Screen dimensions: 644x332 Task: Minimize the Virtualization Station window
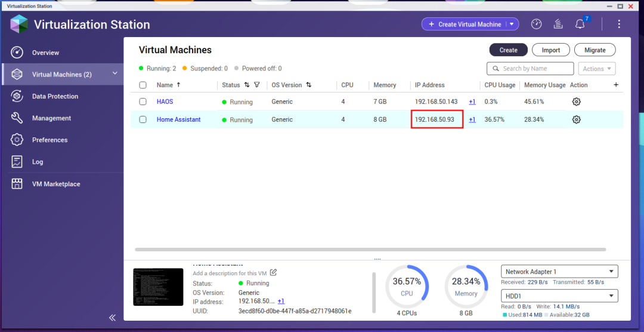pos(610,6)
